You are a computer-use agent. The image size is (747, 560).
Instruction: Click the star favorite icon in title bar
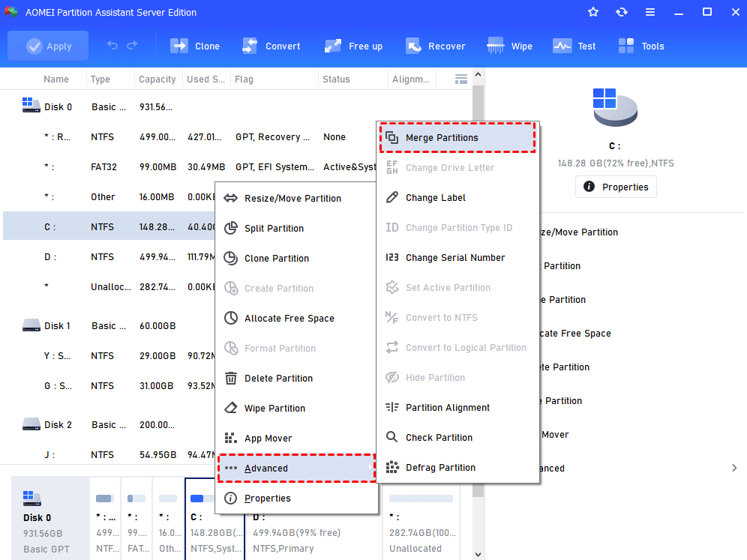(593, 12)
